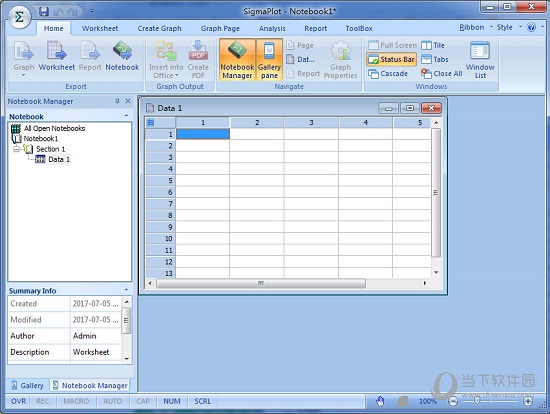550x414 pixels.
Task: Navigate to Report in ribbon
Action: (303, 73)
